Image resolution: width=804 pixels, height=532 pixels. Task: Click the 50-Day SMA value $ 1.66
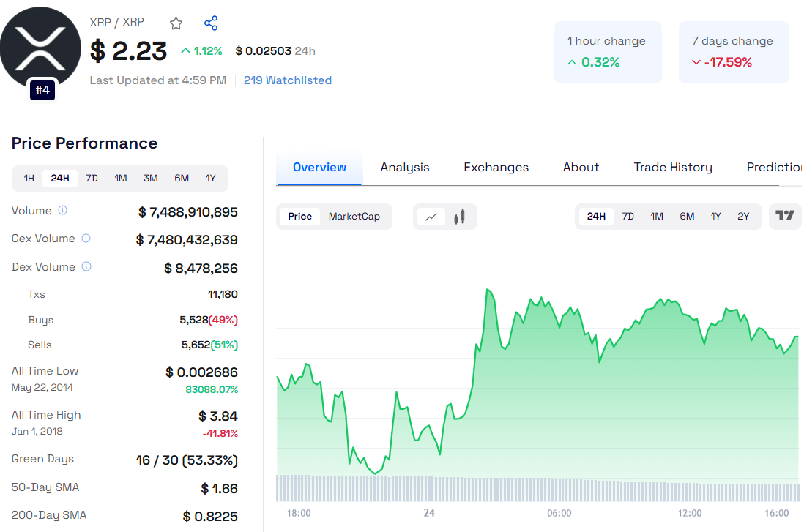pyautogui.click(x=220, y=489)
